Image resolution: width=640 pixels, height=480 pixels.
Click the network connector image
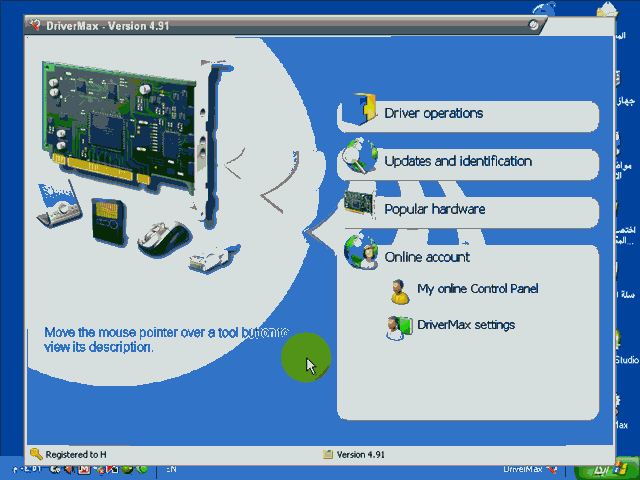pos(215,258)
